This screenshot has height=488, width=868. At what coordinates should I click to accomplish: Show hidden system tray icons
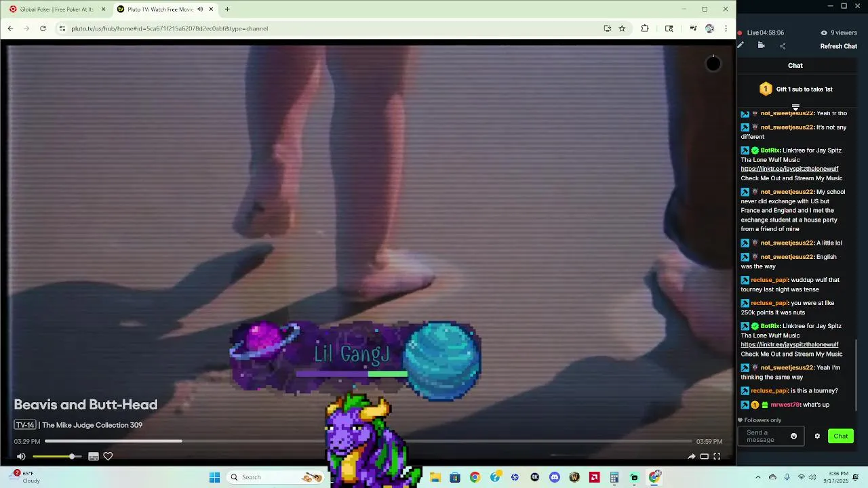(758, 477)
